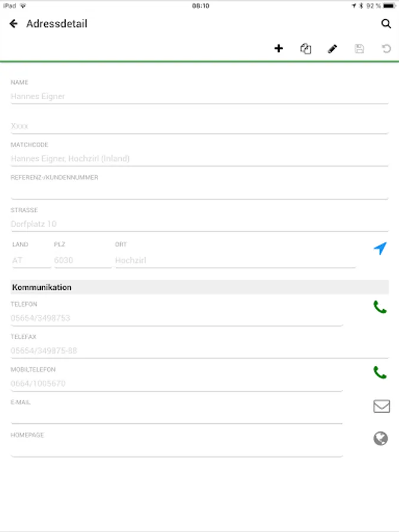Screen dimensions: 399x532
Task: Tap the back arrow next to Adressdetail
Action: (14, 24)
